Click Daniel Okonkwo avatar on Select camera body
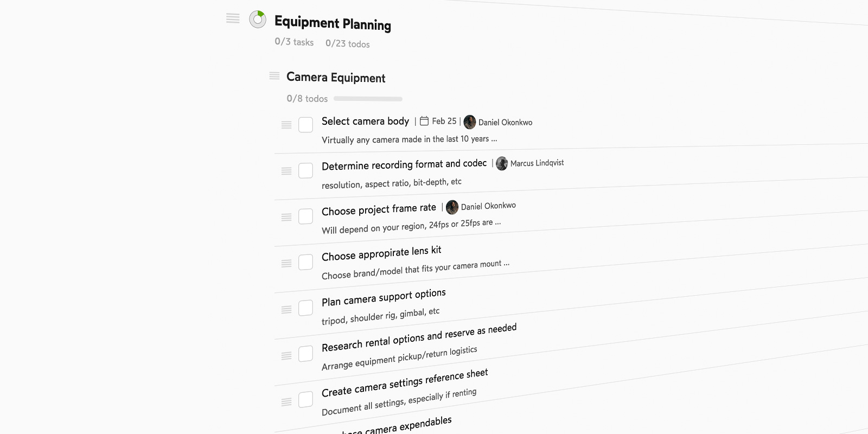 [470, 122]
